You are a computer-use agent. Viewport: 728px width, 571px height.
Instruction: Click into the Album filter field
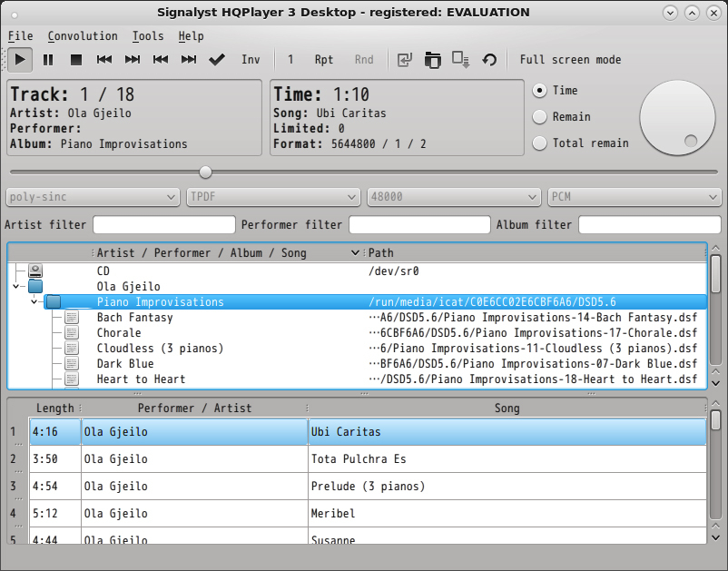click(x=650, y=225)
